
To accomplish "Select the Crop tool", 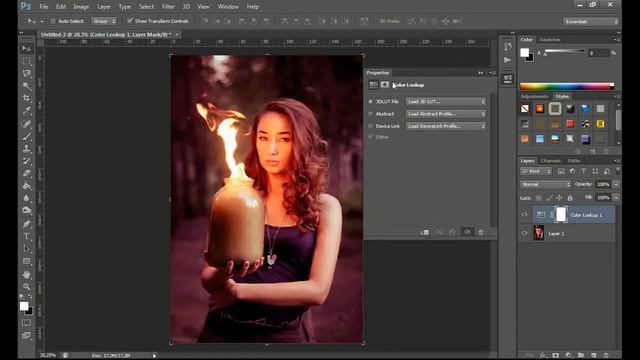I will [x=27, y=98].
